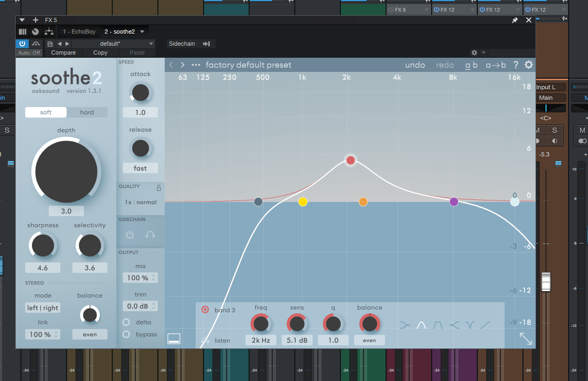Select the bell filter shape icon
Image resolution: width=588 pixels, height=381 pixels.
tap(421, 325)
